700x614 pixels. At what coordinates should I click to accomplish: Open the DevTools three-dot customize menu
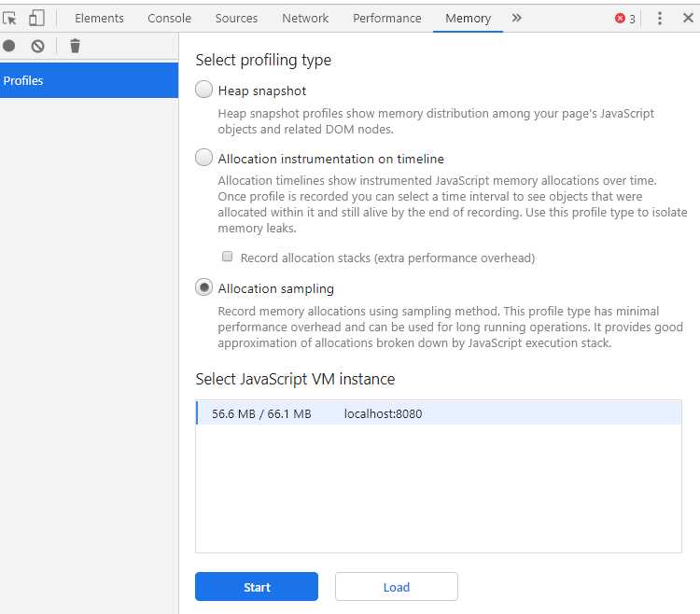point(659,19)
